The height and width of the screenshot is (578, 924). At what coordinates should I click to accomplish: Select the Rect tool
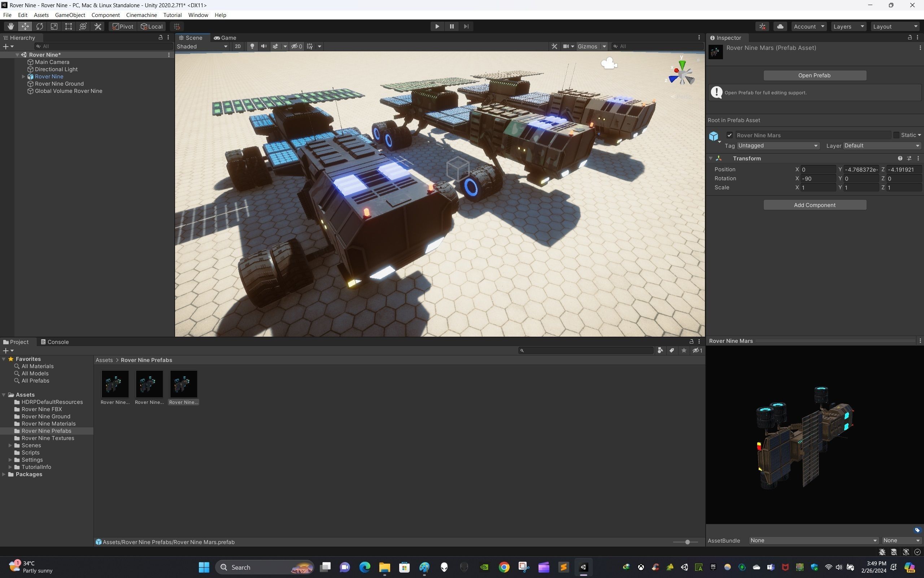click(68, 26)
